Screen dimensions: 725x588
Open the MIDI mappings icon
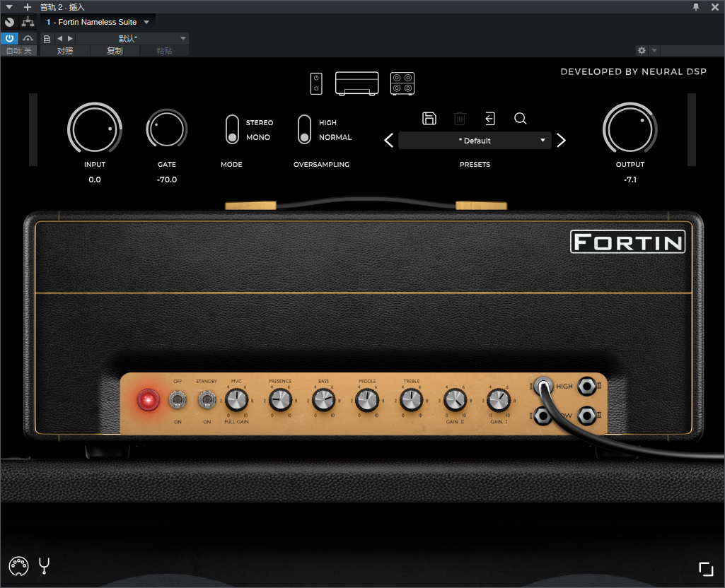click(18, 566)
